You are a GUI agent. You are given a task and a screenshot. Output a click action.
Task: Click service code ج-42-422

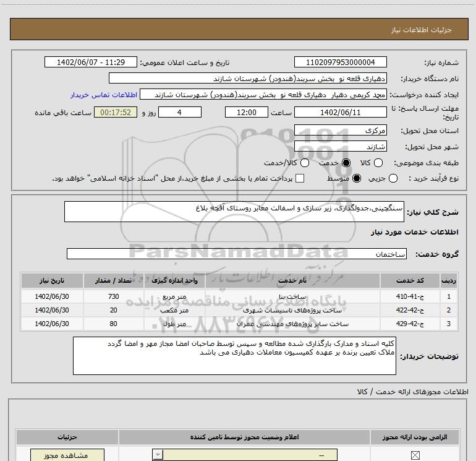[x=410, y=310]
